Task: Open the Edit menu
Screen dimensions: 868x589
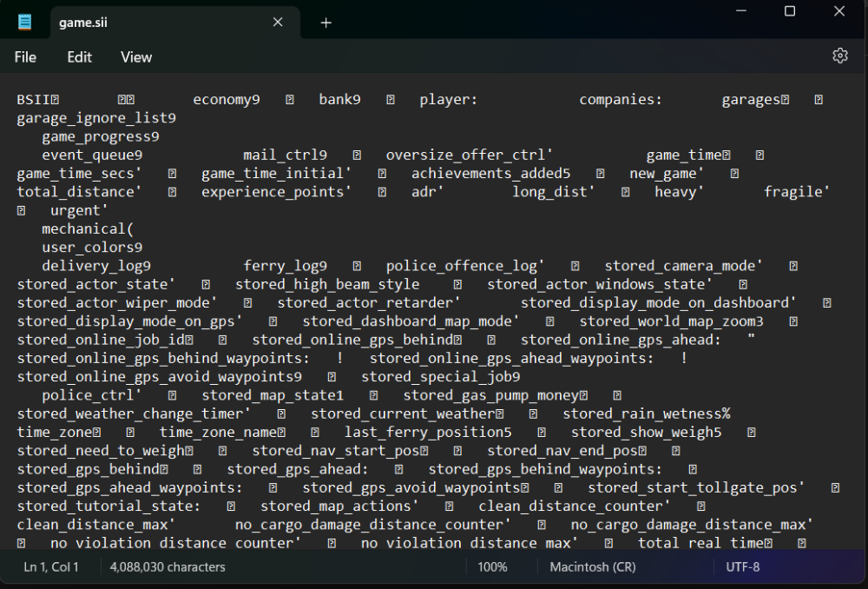Action: click(x=79, y=57)
